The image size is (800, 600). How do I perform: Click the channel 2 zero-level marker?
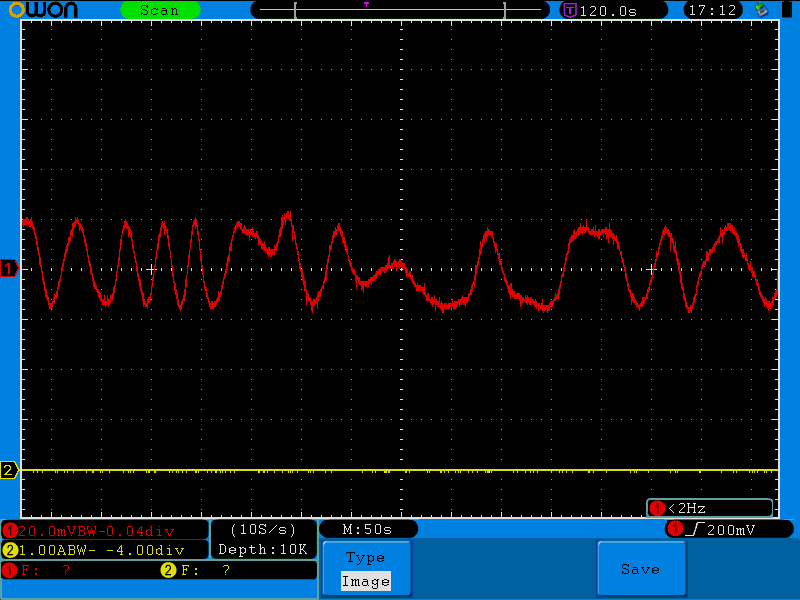pyautogui.click(x=9, y=470)
